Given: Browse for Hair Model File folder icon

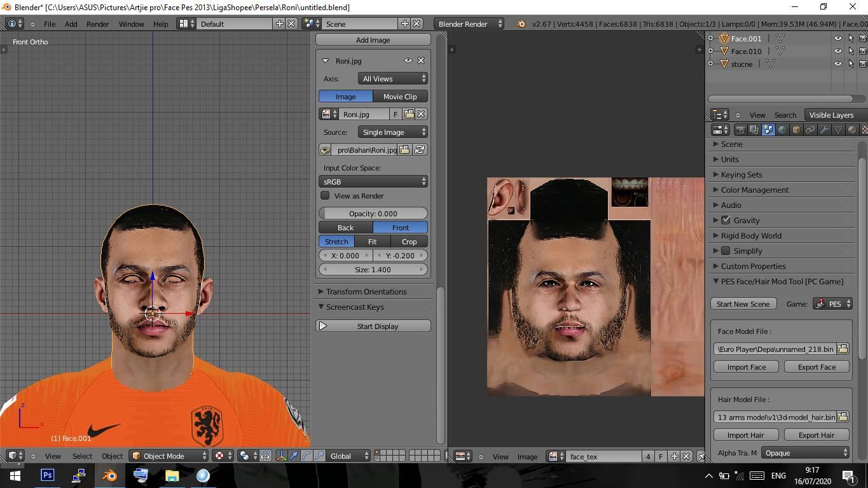Looking at the screenshot, I should click(x=843, y=417).
